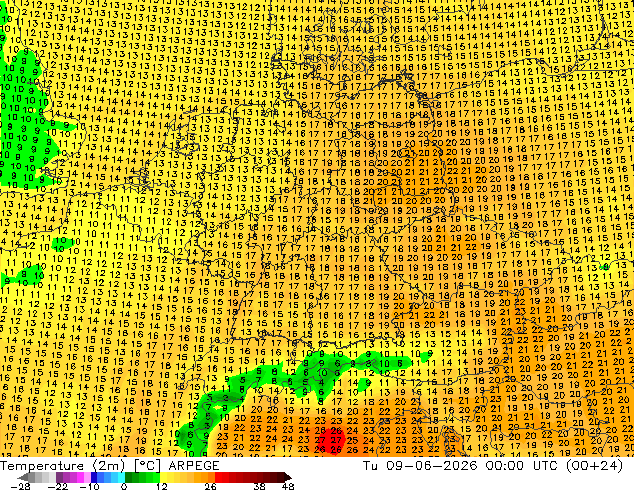Click the '-10' legend scale value

point(89,486)
